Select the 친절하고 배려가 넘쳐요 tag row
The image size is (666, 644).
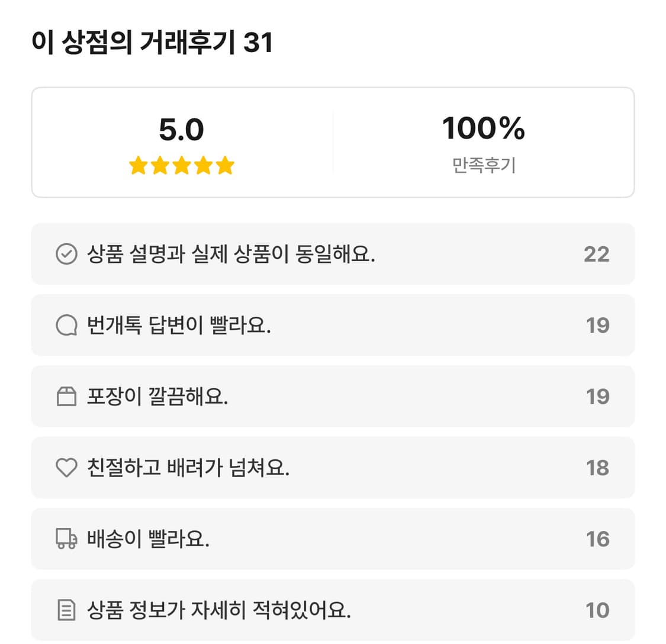333,468
